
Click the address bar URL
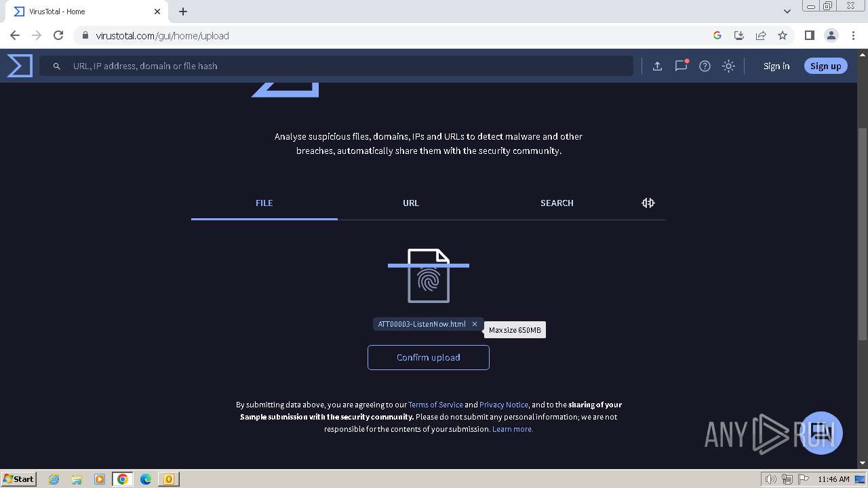[162, 35]
